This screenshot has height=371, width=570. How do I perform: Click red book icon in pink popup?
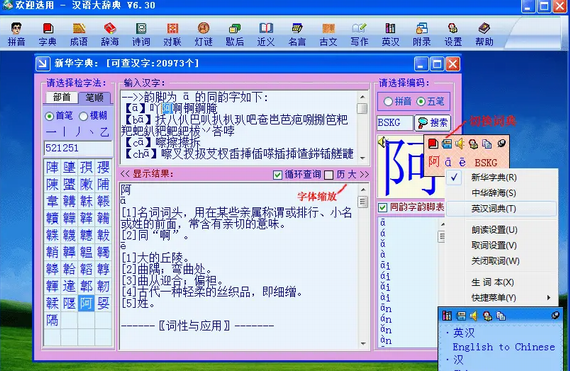[x=433, y=144]
